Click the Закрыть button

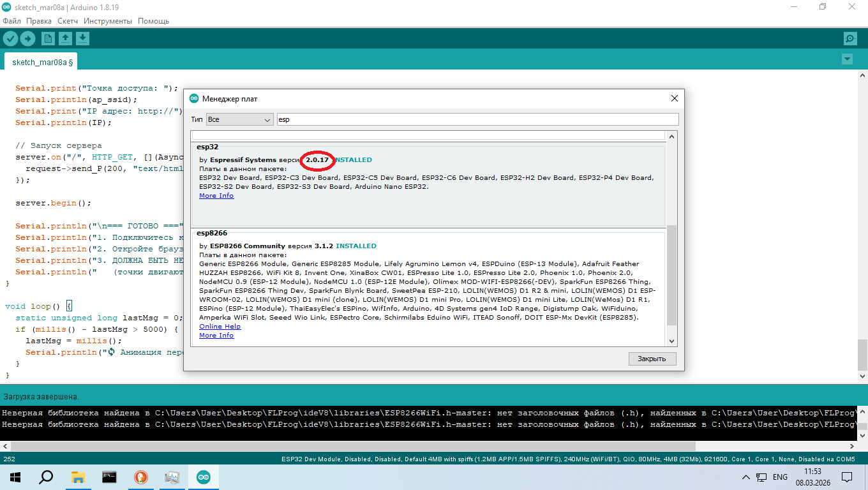pyautogui.click(x=652, y=359)
